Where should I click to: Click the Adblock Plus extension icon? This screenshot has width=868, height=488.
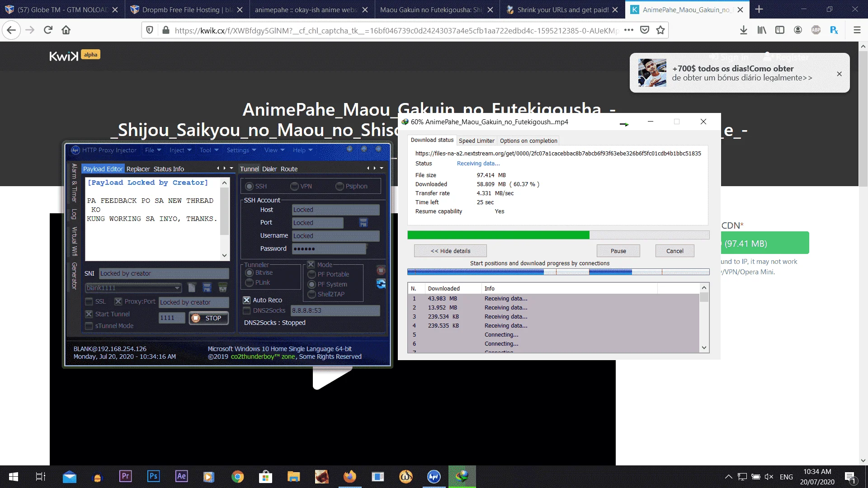(x=816, y=30)
